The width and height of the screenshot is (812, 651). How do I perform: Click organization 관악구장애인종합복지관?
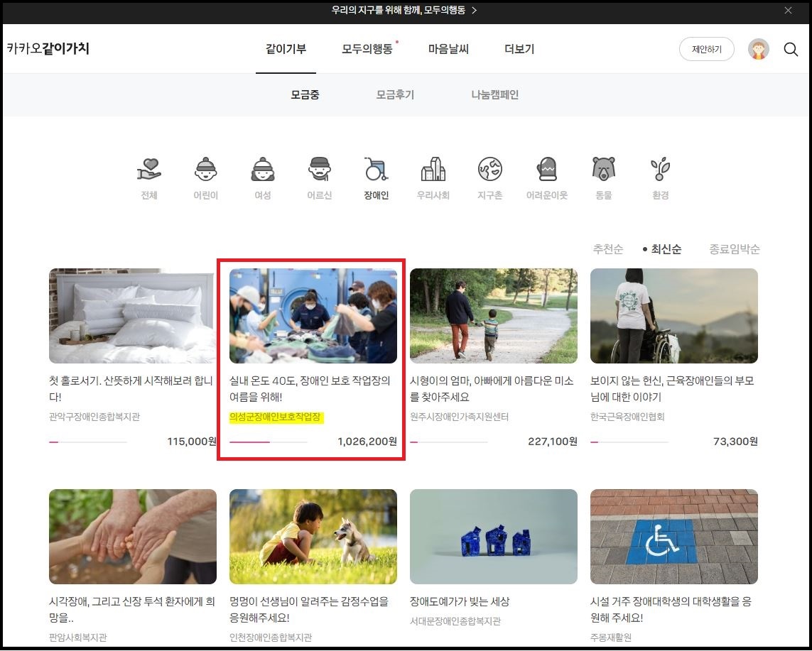94,417
